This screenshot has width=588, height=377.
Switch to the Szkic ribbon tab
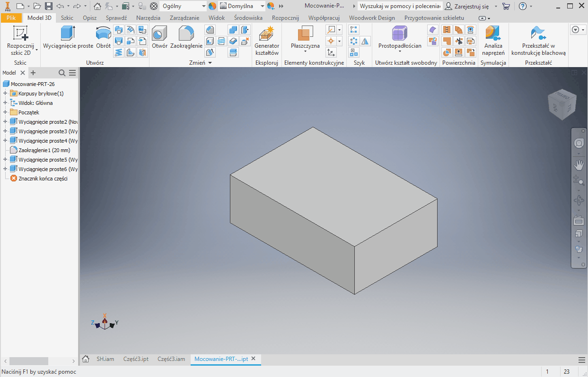coord(67,18)
